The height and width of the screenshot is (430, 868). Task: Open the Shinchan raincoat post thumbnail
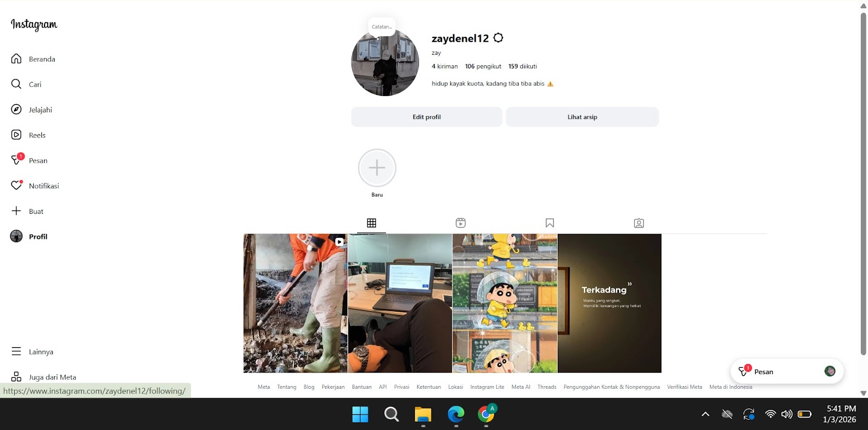click(505, 303)
